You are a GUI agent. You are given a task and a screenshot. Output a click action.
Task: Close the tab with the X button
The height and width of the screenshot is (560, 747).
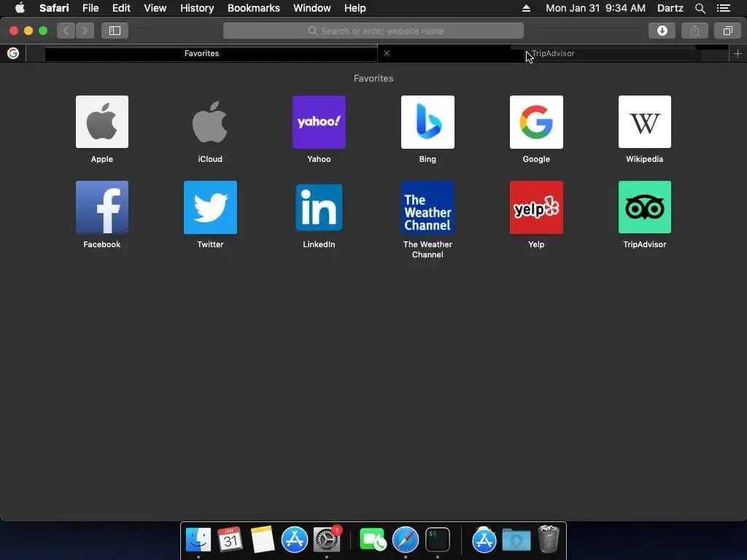point(387,53)
